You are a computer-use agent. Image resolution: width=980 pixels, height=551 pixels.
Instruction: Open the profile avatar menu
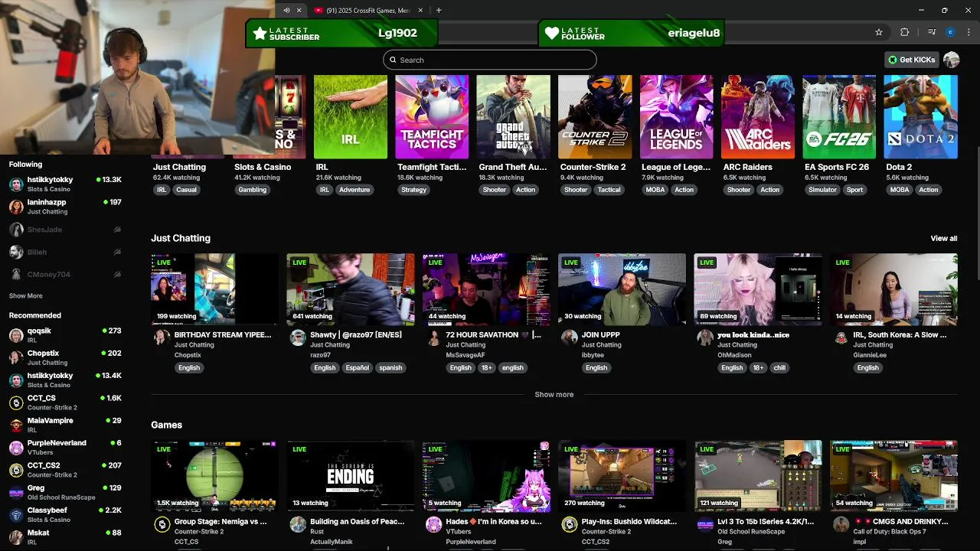(951, 60)
